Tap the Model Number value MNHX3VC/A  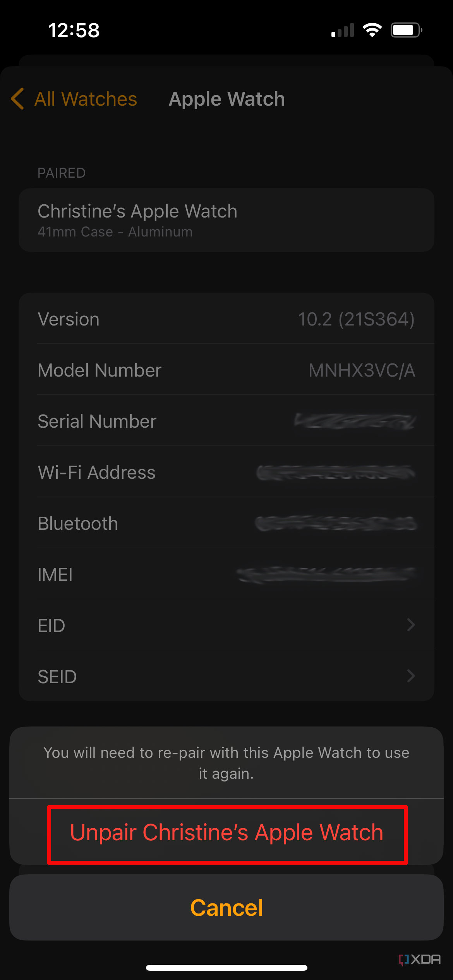tap(361, 370)
